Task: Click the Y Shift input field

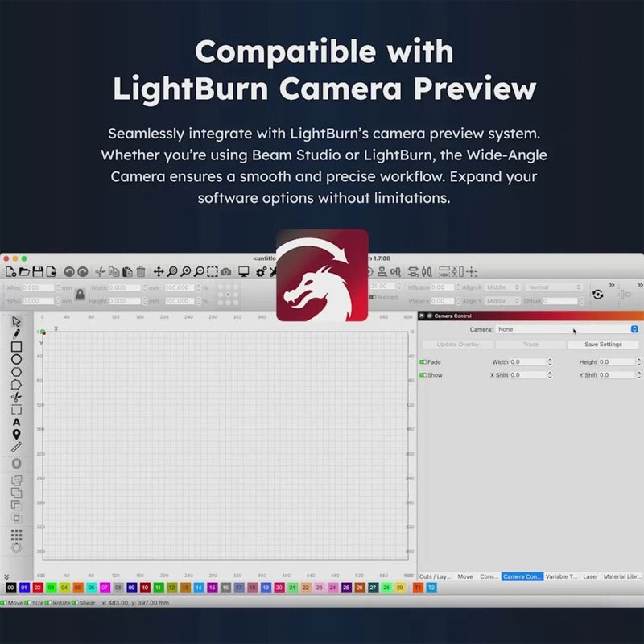Action: click(x=617, y=375)
